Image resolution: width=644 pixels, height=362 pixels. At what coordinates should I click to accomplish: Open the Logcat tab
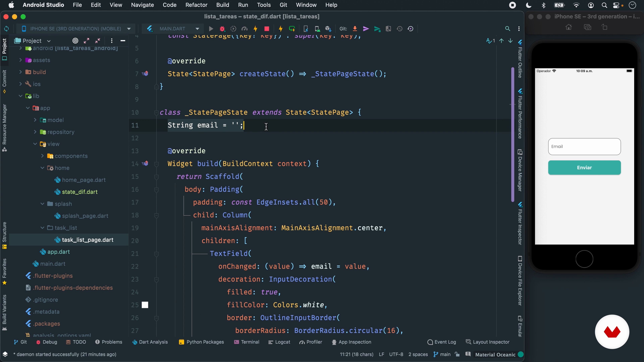click(x=279, y=342)
